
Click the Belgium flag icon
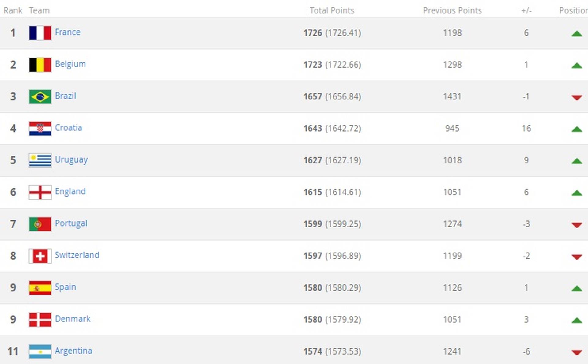(40, 65)
